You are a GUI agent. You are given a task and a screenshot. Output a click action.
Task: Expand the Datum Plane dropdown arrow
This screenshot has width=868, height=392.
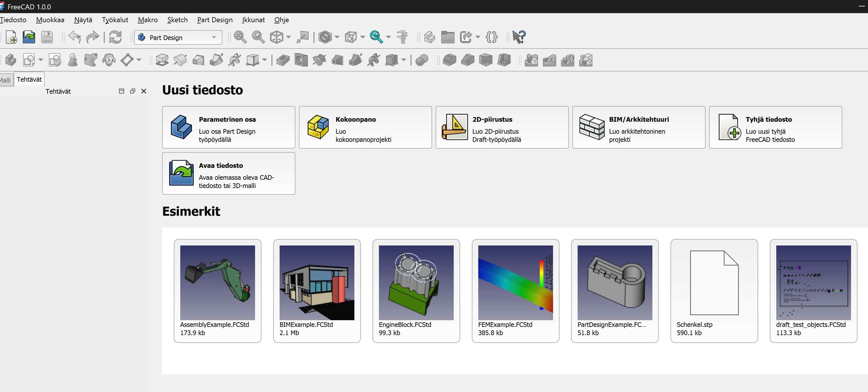pos(139,60)
